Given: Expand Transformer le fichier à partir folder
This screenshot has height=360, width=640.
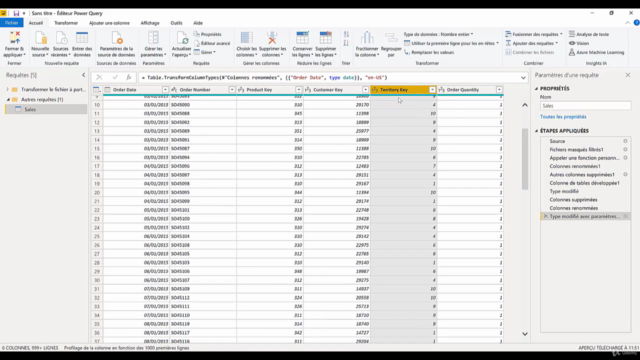Looking at the screenshot, I should pyautogui.click(x=7, y=89).
